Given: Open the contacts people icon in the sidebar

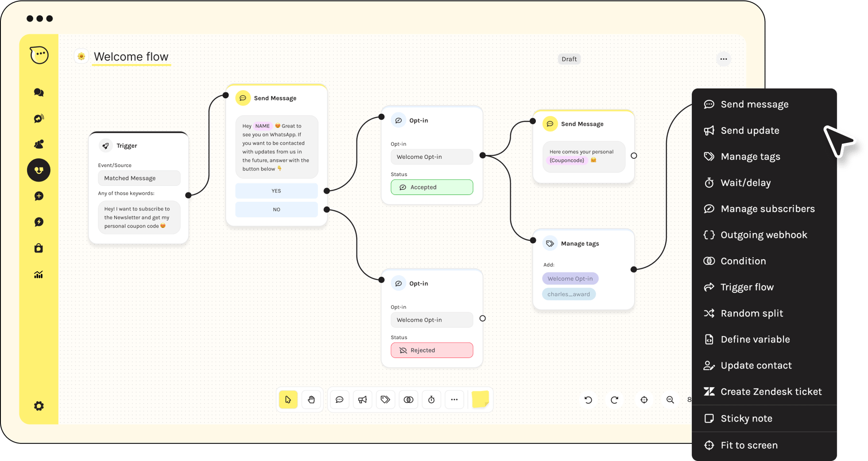Looking at the screenshot, I should (39, 144).
